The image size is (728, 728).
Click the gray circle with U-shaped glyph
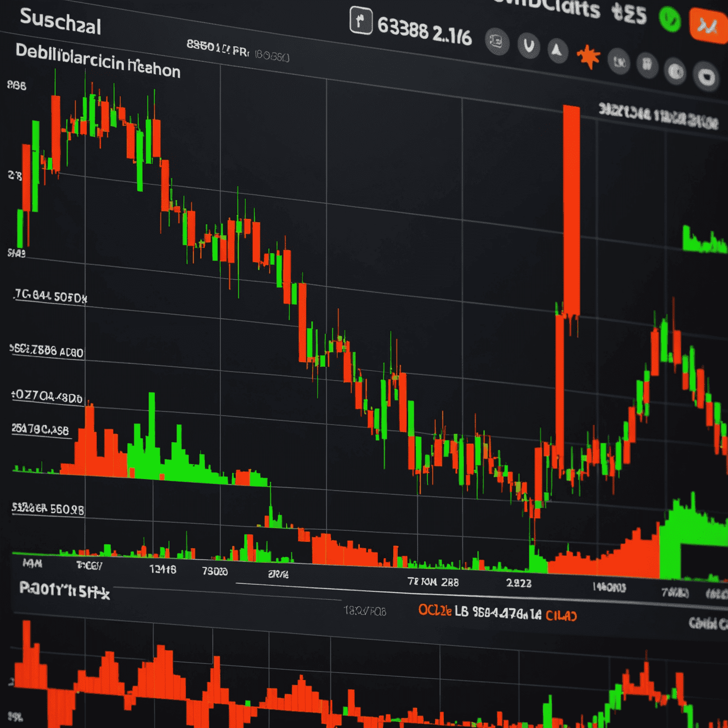[x=528, y=46]
